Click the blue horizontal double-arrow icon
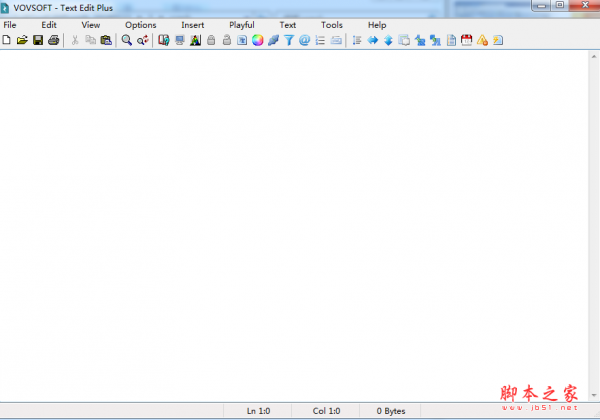 tap(373, 40)
